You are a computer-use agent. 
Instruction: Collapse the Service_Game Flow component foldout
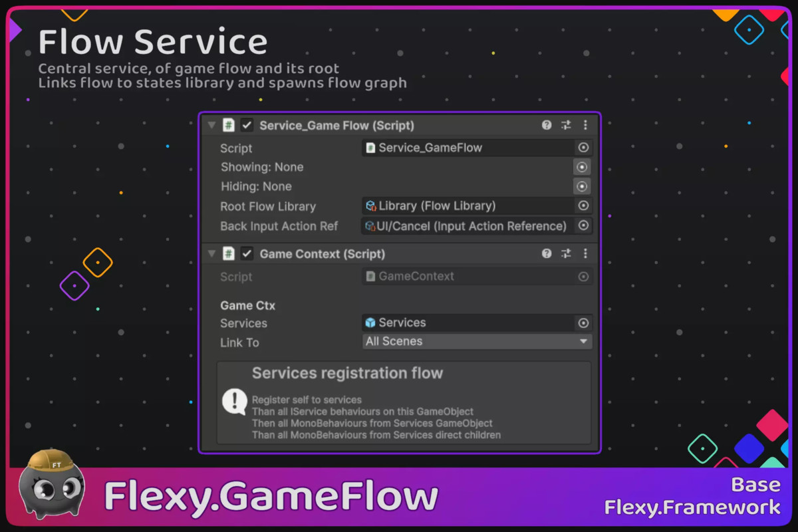point(211,125)
